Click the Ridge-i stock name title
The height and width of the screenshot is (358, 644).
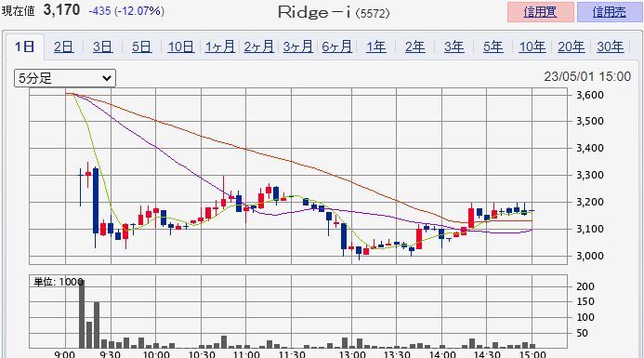coord(314,13)
